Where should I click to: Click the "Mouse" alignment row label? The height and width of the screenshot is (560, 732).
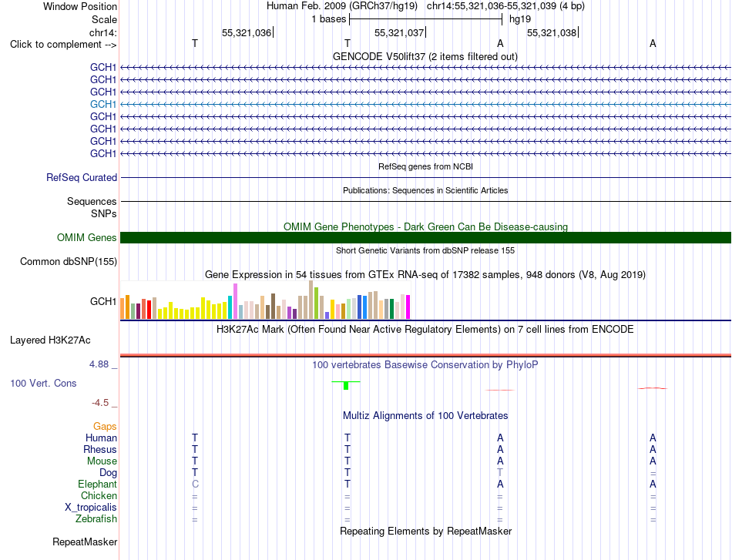(x=102, y=461)
